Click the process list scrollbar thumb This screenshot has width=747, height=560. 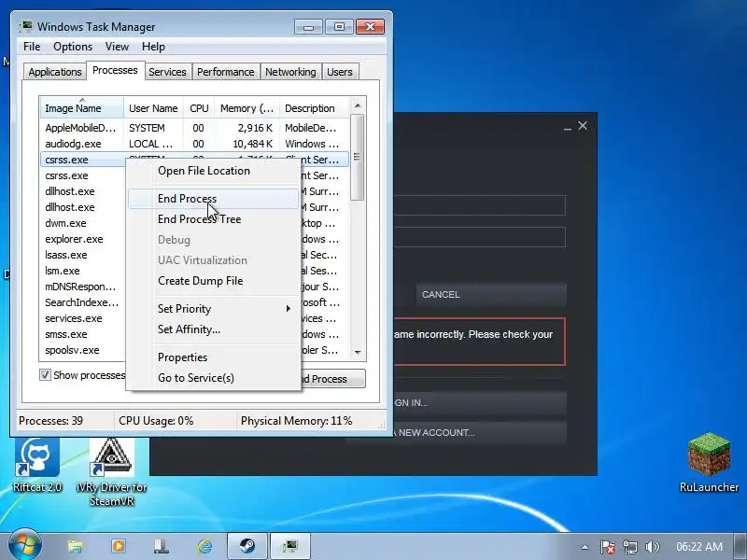click(x=358, y=157)
